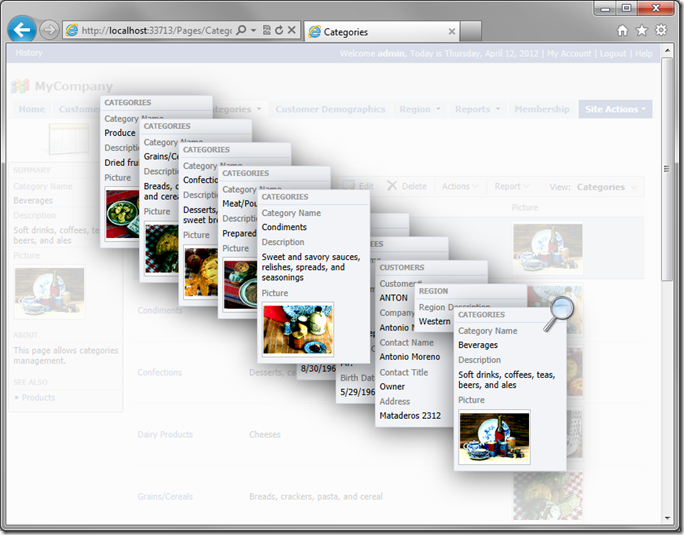Click the Logout link

[x=613, y=53]
